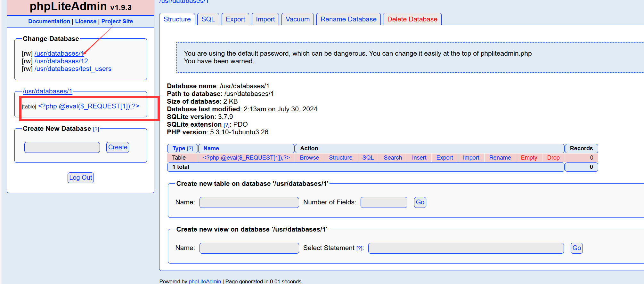
Task: Open the Export tab
Action: [x=235, y=19]
